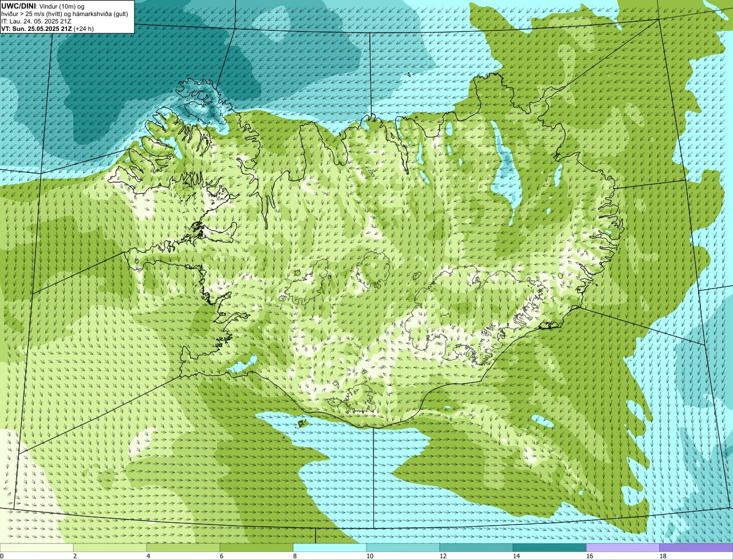The image size is (733, 560).
Task: Click the light cyan 8–10 m/s legend swatch
Action: 330,547
